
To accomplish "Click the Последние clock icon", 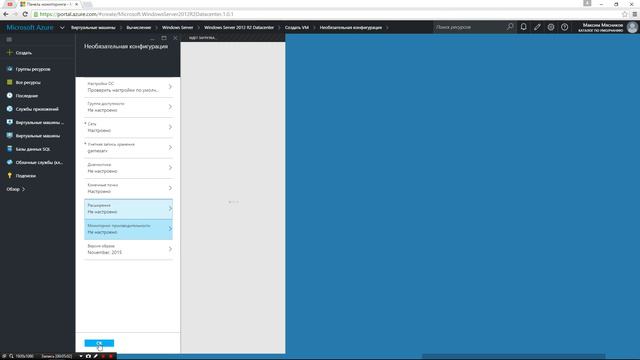I will pos(9,96).
